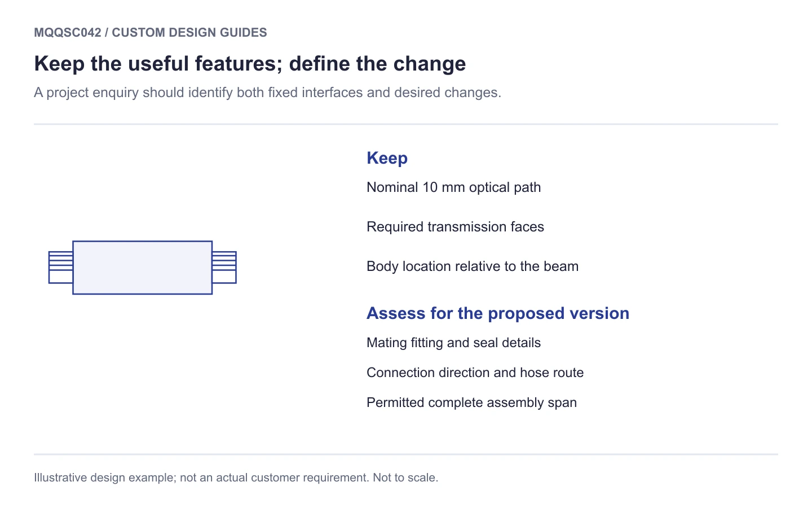Click the flow cell body diagram
Image resolution: width=812 pixels, height=508 pixels.
pos(143,268)
